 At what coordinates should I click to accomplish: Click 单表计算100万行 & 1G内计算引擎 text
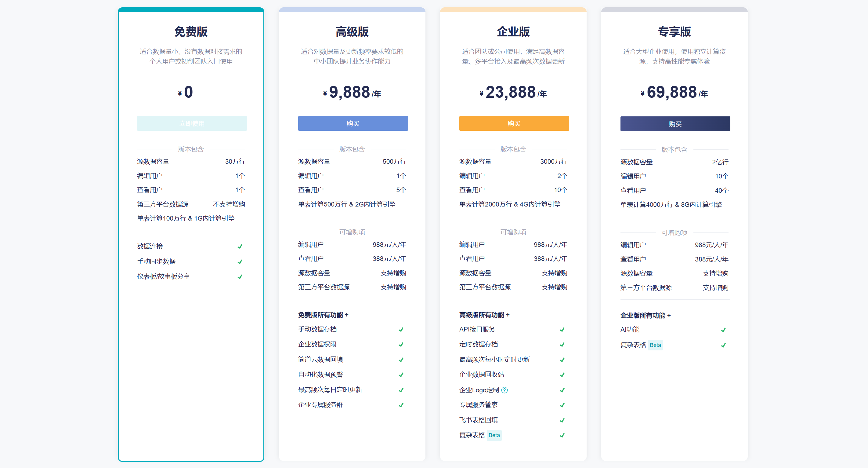186,218
